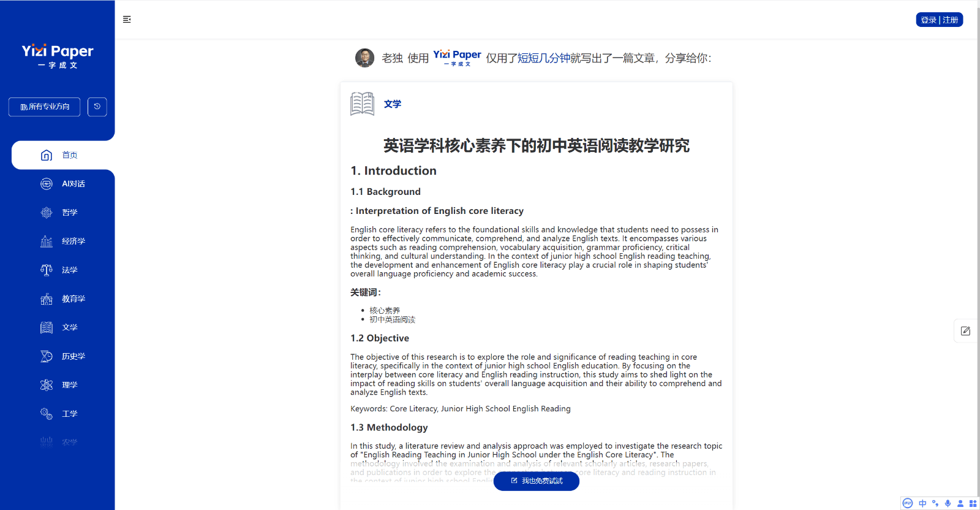
Task: Select 哲学 category icon
Action: point(47,213)
